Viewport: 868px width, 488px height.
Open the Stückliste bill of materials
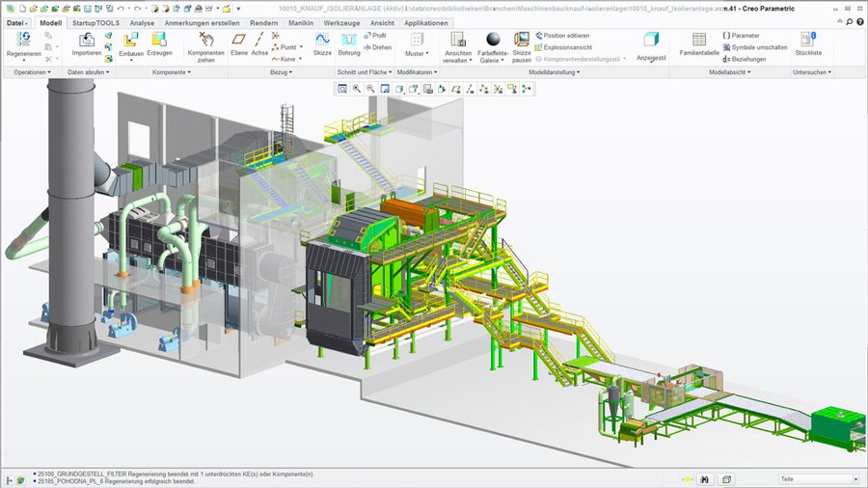808,41
